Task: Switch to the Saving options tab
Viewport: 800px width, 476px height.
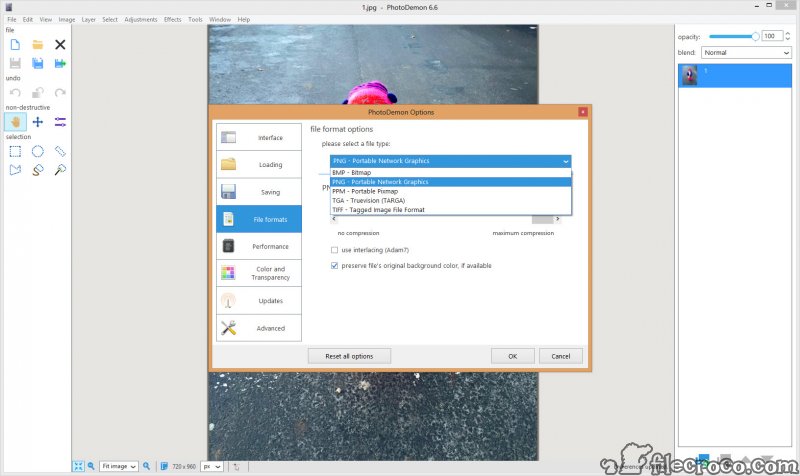Action: (259, 192)
